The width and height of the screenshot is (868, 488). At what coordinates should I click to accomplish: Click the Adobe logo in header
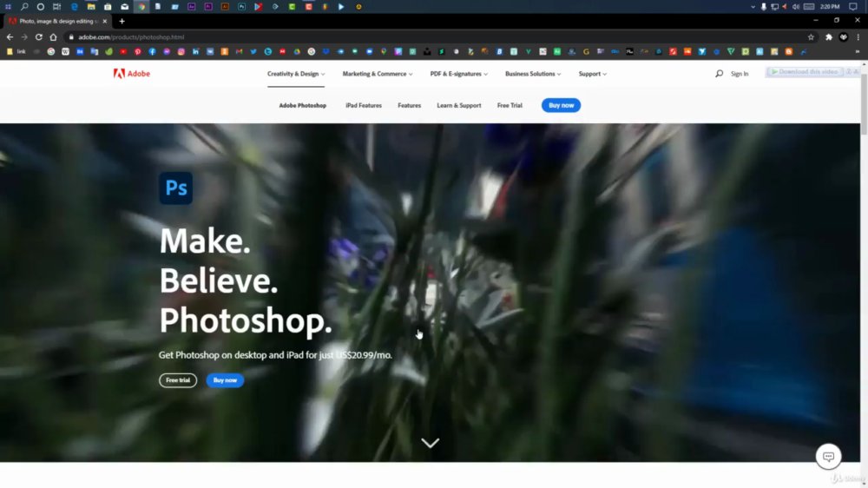click(x=131, y=74)
